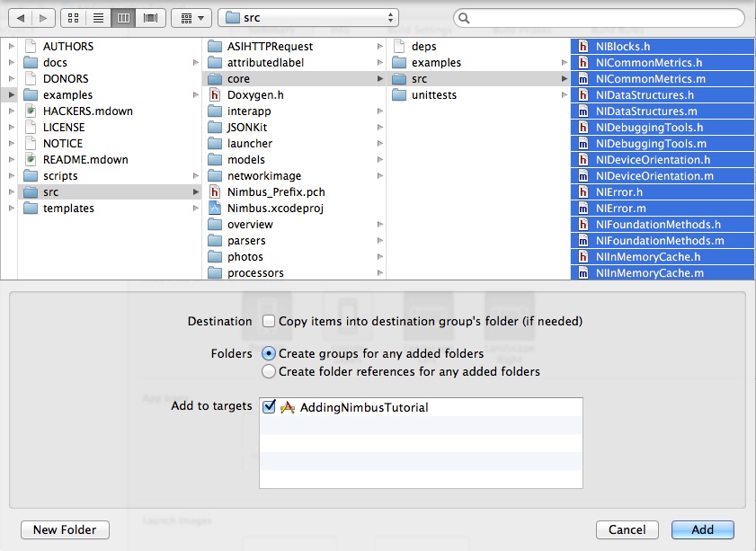Click the NIBlocks.h header file icon
The image size is (756, 551).
pos(583,47)
